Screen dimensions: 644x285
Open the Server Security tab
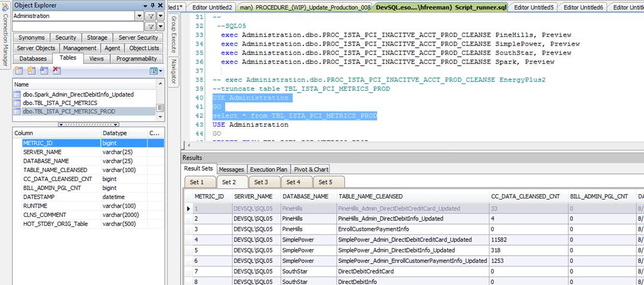click(138, 38)
